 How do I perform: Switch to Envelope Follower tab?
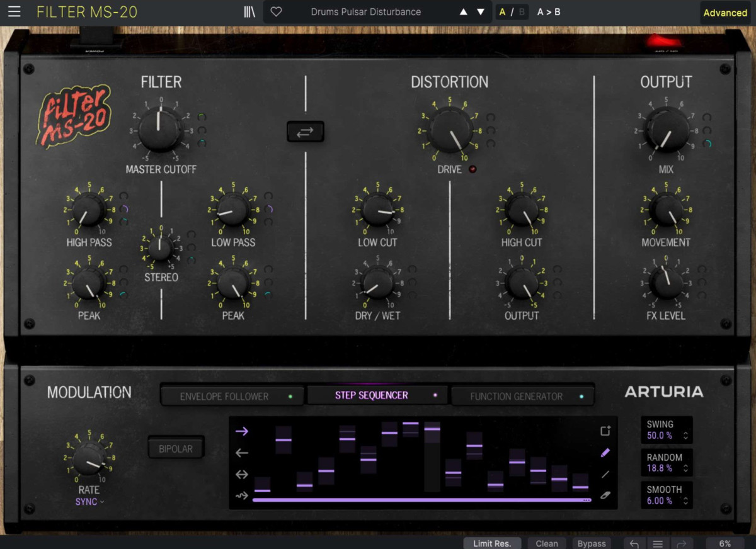pos(232,396)
